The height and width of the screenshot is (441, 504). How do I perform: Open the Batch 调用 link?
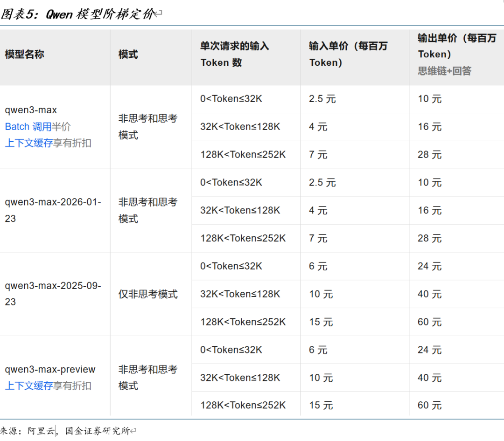[x=28, y=127]
